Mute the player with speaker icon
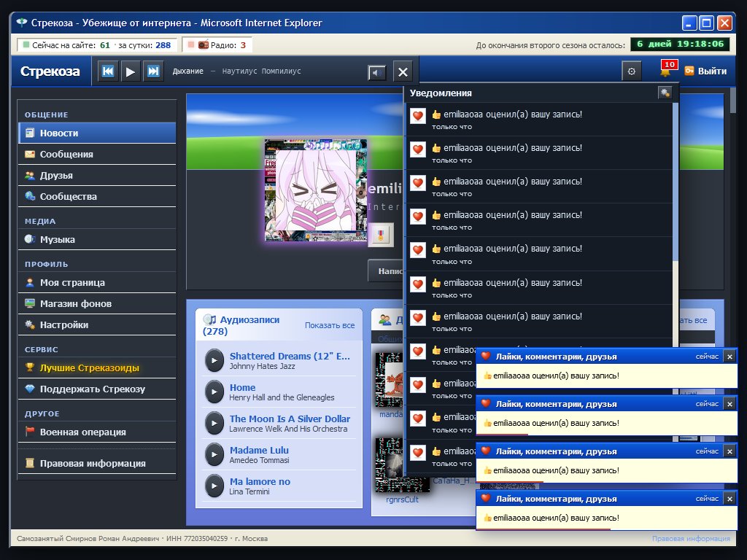The width and height of the screenshot is (747, 560). pos(377,72)
